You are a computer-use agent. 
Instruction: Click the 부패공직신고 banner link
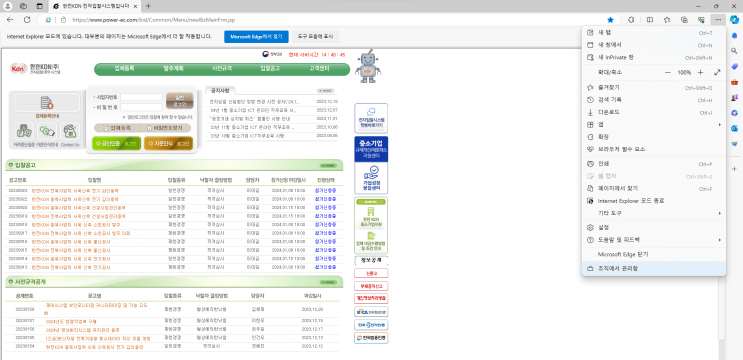(371, 286)
